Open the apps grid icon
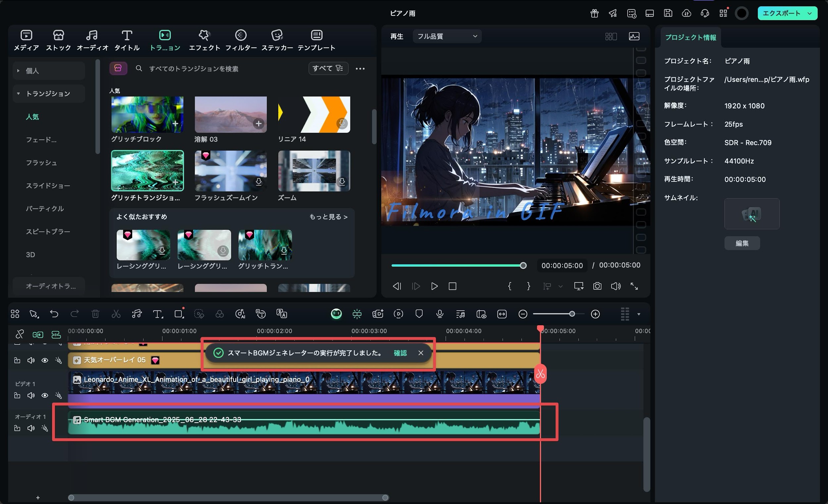Image resolution: width=828 pixels, height=504 pixels. pos(723,14)
